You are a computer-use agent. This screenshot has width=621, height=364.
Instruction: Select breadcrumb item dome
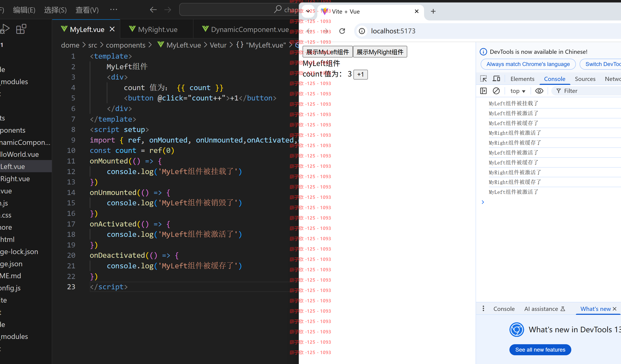pos(70,45)
